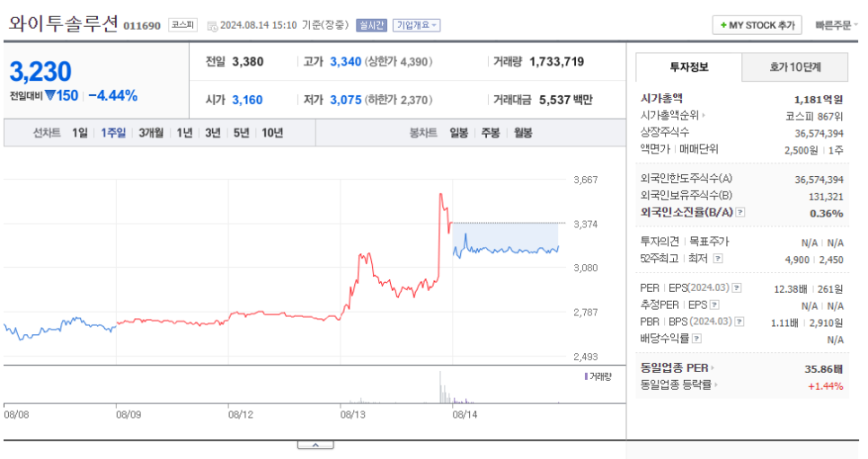Select the 1일 line chart period
This screenshot has height=459, width=868.
pos(80,133)
